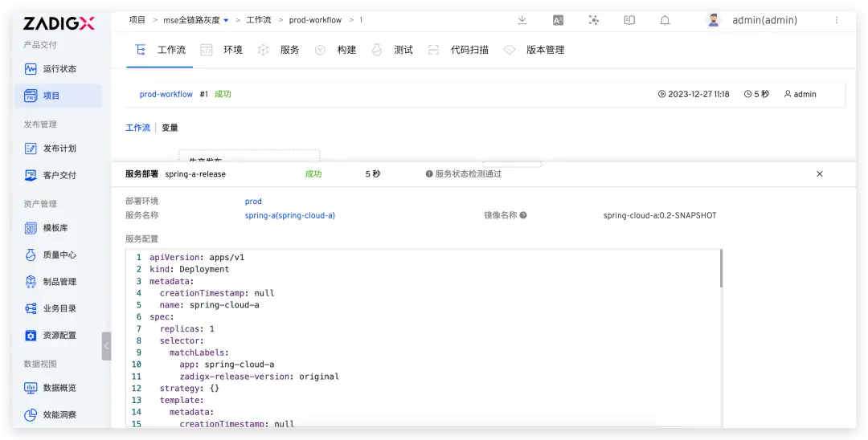Click the admin user avatar
Screen dimensions: 868x440
[x=714, y=20]
